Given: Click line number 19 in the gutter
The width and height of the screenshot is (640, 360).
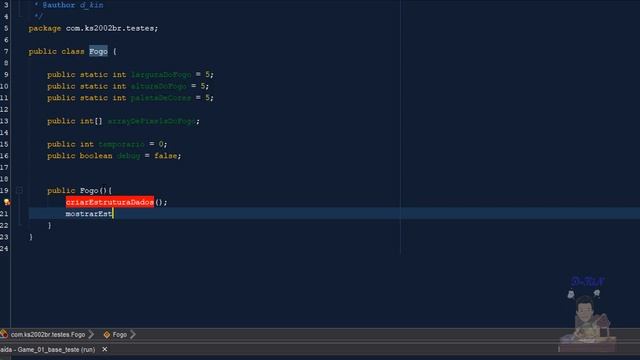Looking at the screenshot, I should click(4, 191).
